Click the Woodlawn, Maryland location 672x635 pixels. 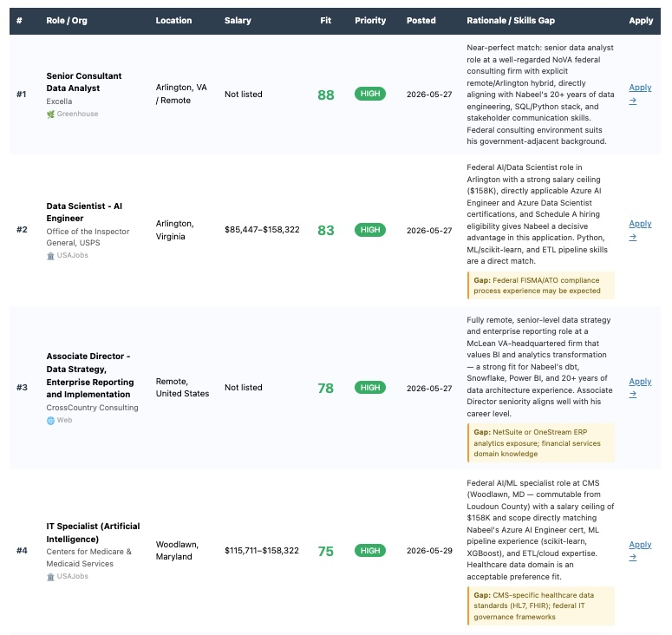177,551
